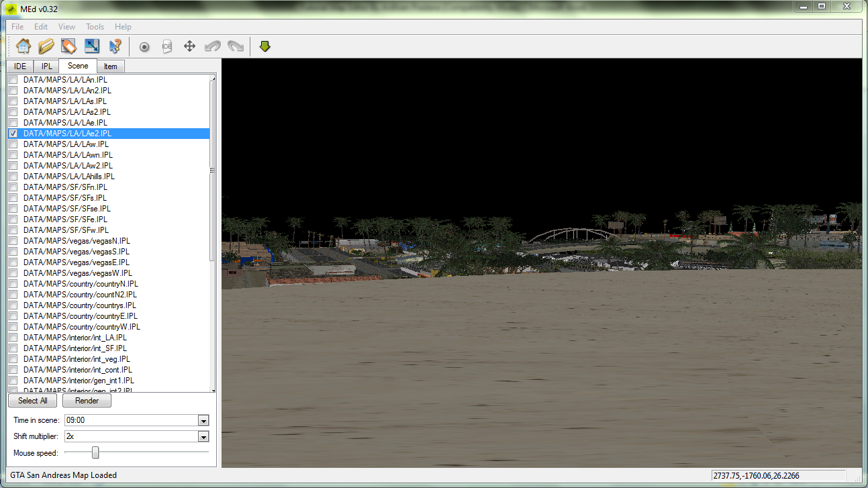Highlight the DATA/MAPS/SF/SFe.IPL entry
The image size is (868, 488).
(x=109, y=219)
